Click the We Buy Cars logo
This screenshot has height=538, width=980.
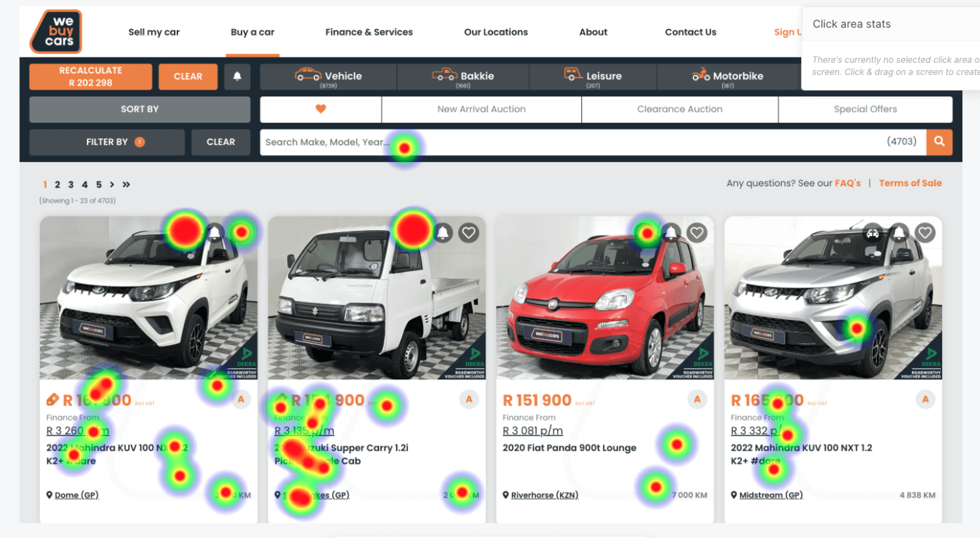pyautogui.click(x=56, y=32)
